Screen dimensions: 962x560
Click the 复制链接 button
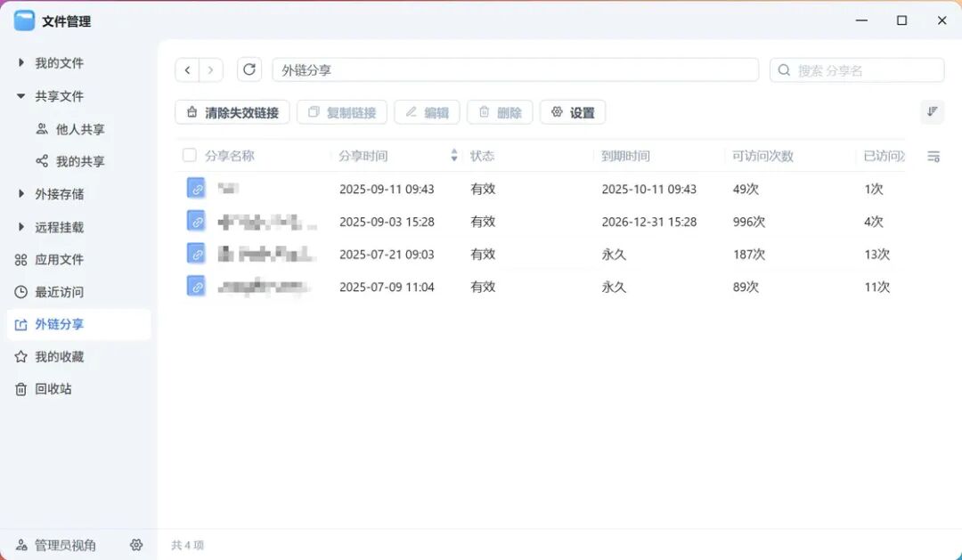click(x=342, y=112)
